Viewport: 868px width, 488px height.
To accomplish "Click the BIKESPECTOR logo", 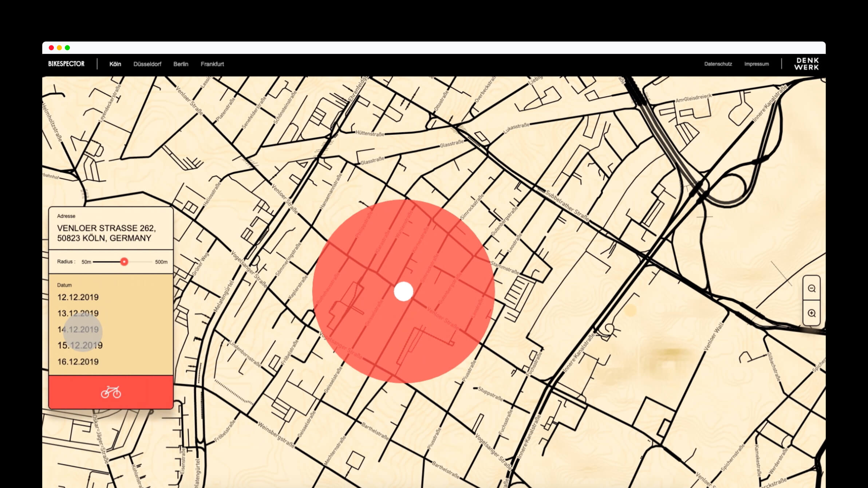I will point(66,64).
